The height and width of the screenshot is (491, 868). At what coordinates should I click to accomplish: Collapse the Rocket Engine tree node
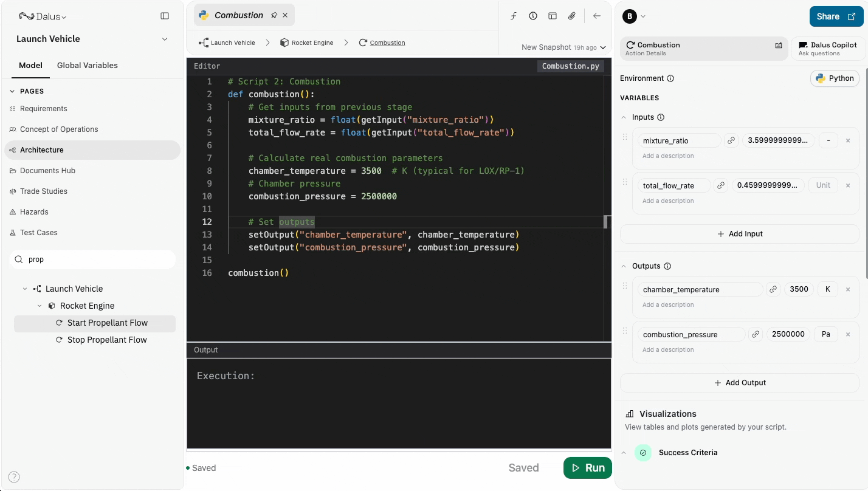[40, 306]
